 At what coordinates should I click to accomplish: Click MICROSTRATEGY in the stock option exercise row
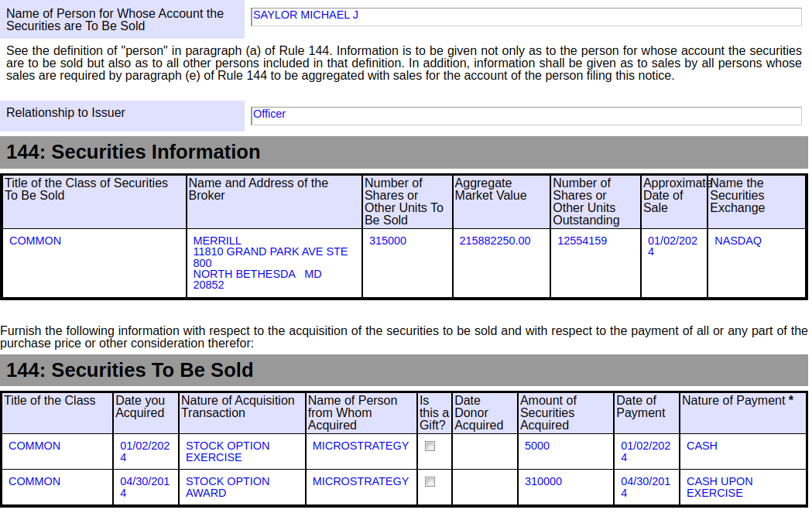click(x=361, y=446)
